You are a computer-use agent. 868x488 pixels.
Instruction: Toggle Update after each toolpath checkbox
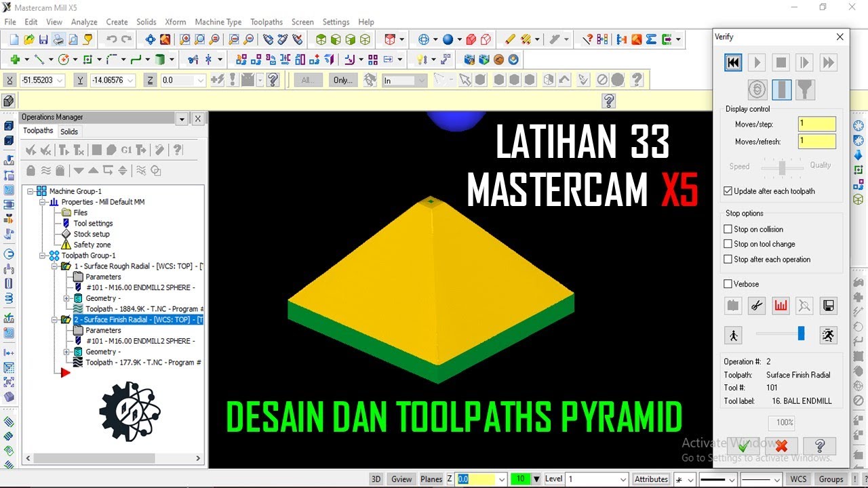pyautogui.click(x=728, y=191)
